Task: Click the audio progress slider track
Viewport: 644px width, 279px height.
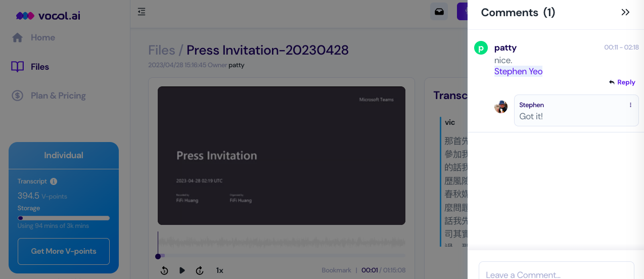Action: click(x=282, y=256)
